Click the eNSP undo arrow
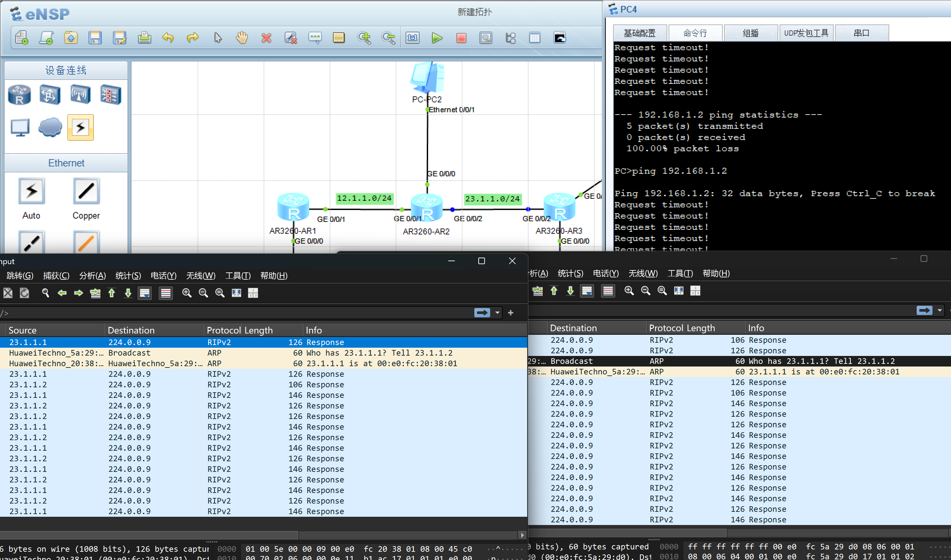951x560 pixels. click(x=168, y=38)
